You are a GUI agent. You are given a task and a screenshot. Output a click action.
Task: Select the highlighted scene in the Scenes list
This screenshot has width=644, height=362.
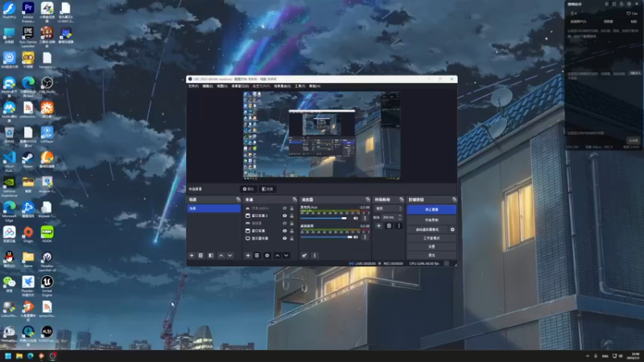pos(214,208)
